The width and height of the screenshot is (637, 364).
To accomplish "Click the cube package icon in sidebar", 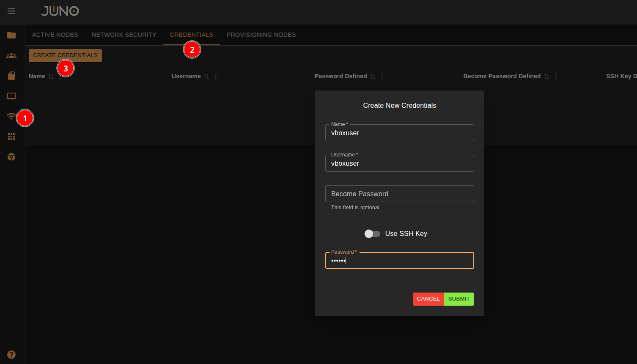I will [11, 157].
